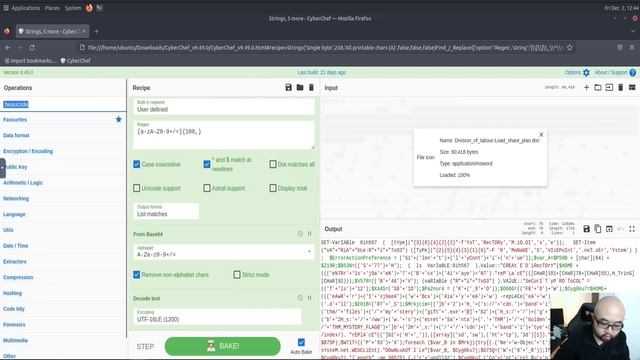Enable Display total
This screenshot has width=640, height=360.
tap(273, 188)
